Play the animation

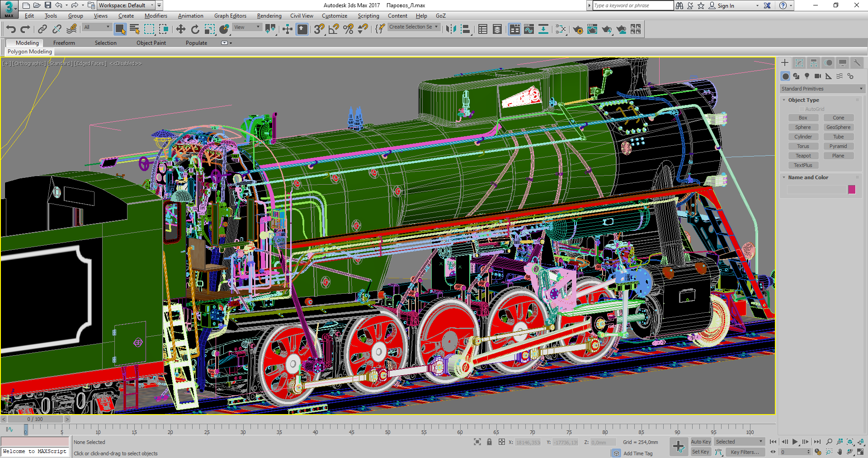coord(795,442)
